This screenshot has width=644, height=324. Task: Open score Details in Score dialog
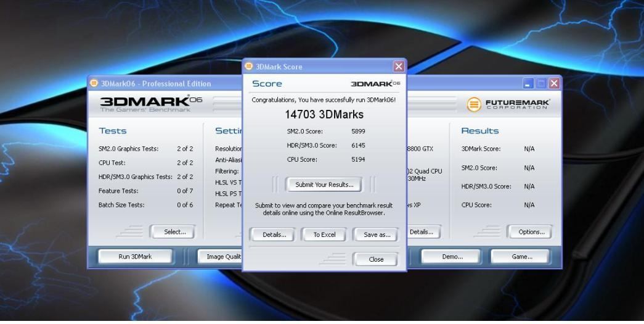point(274,235)
